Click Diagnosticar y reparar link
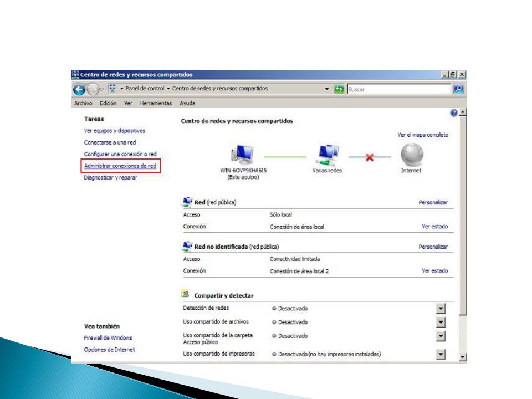 [110, 177]
